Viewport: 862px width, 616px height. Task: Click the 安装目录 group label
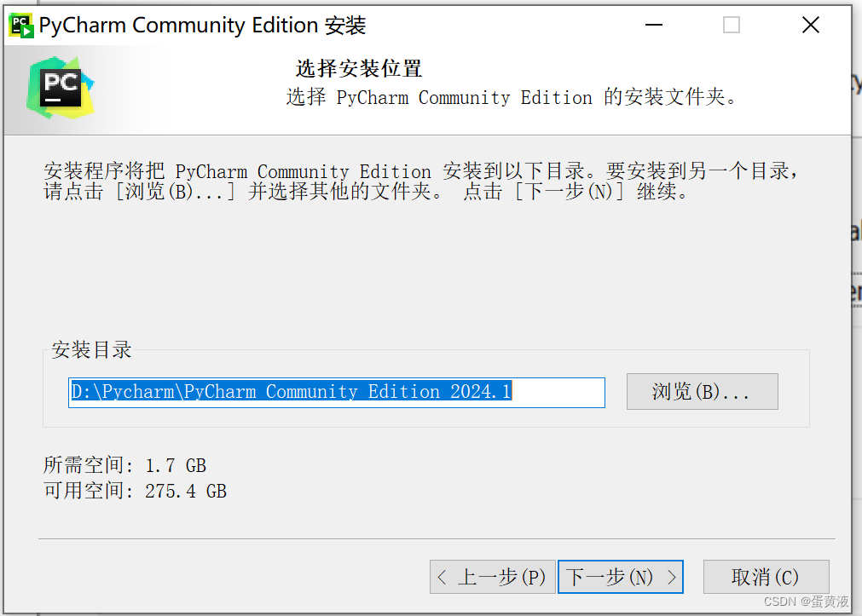92,349
